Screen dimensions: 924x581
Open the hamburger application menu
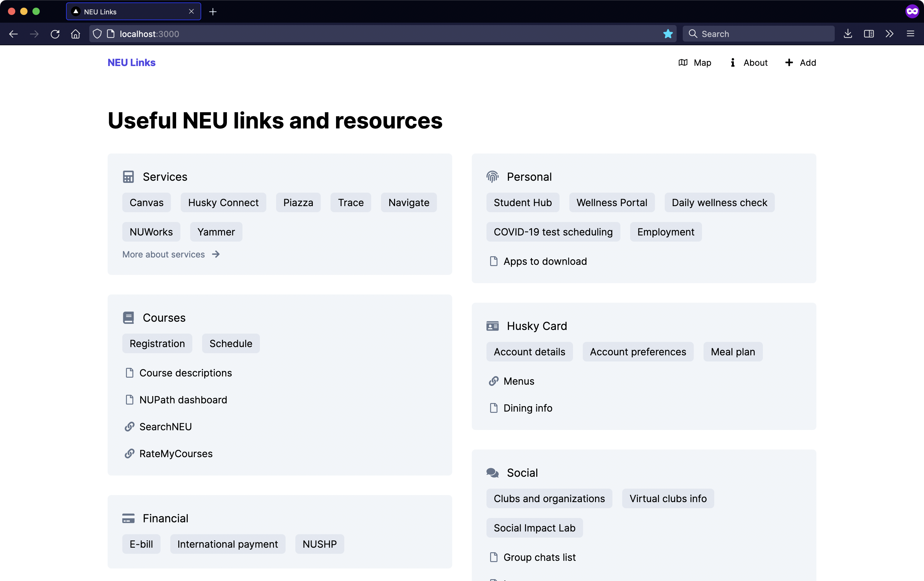[x=910, y=34]
